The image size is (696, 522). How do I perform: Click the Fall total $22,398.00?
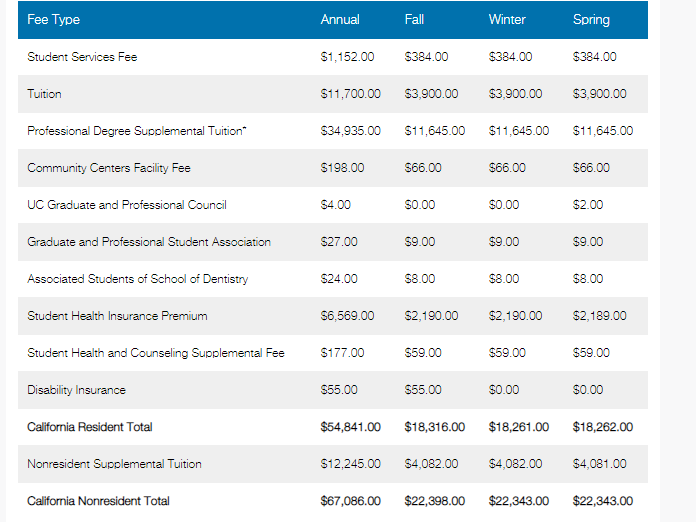coord(435,501)
